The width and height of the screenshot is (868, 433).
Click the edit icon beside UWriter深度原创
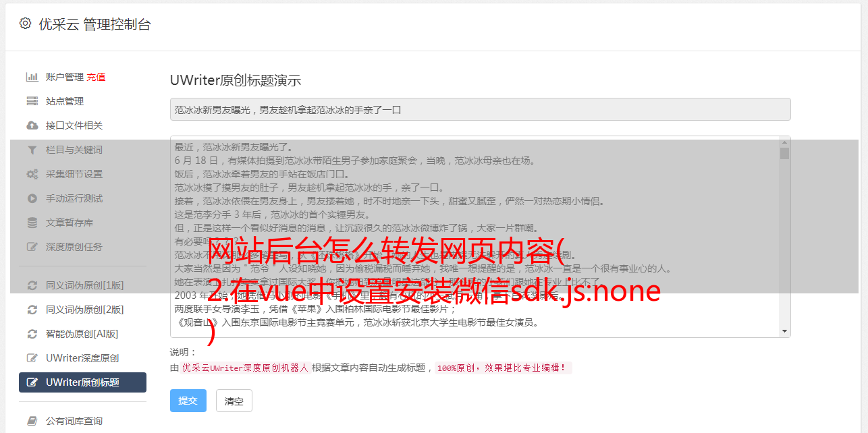click(32, 358)
